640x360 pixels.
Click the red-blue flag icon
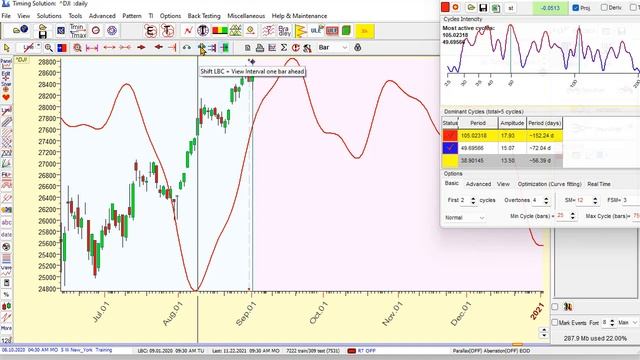62,48
